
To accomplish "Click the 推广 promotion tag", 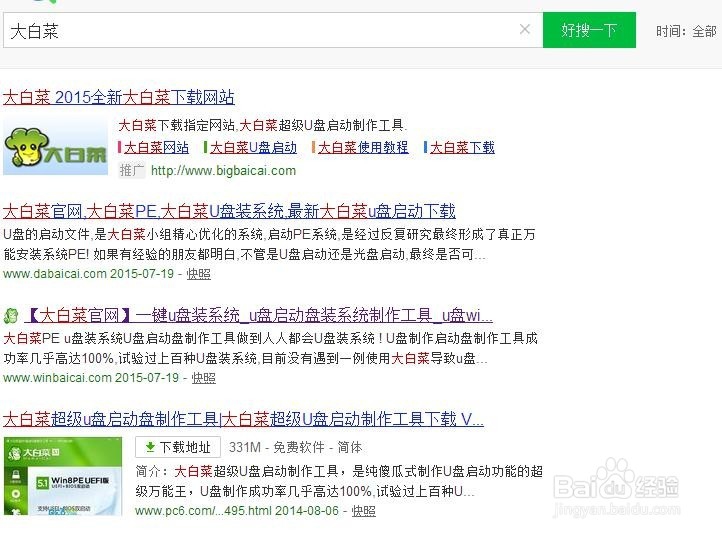I will (x=132, y=171).
